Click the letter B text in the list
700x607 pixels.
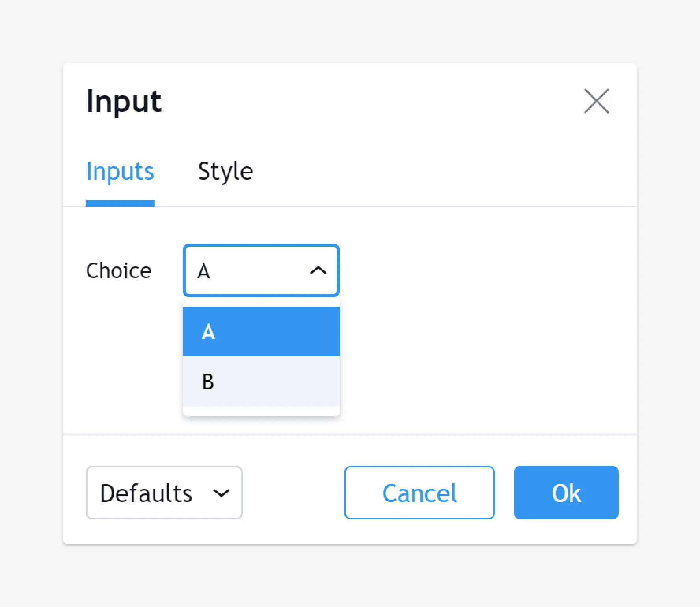208,382
